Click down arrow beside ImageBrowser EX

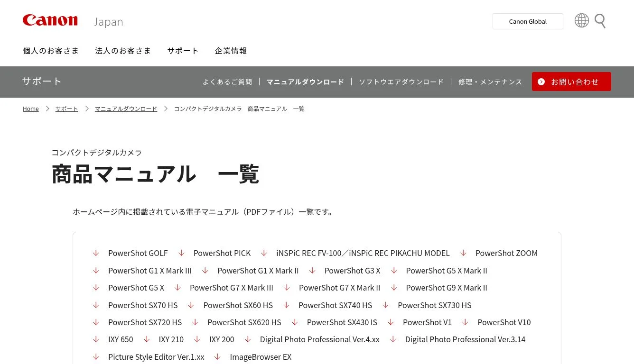point(217,357)
